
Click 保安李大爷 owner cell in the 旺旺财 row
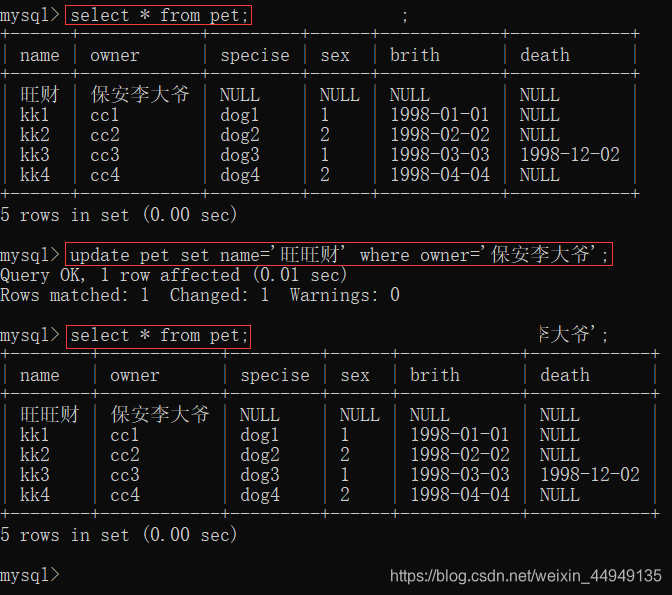point(160,415)
